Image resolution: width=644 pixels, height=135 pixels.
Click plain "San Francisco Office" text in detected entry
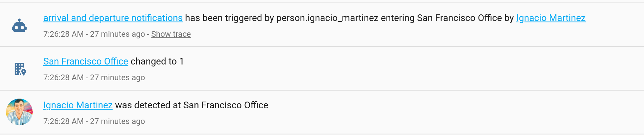(x=225, y=105)
